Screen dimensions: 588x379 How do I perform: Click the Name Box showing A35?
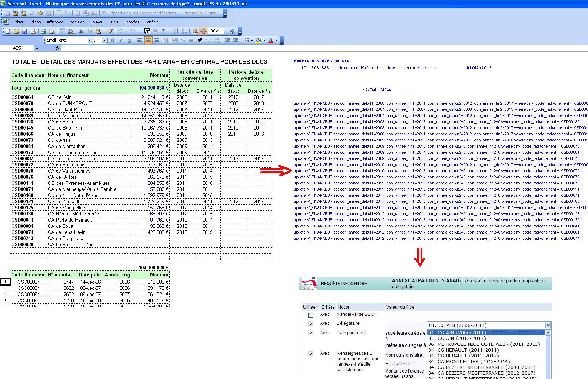click(17, 48)
